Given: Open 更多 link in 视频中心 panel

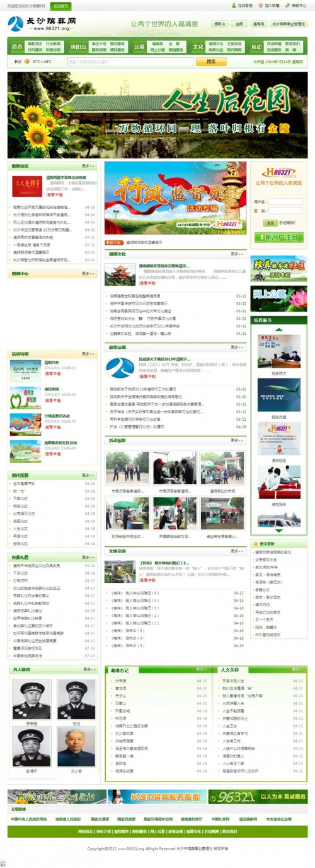Looking at the screenshot, I should [89, 274].
